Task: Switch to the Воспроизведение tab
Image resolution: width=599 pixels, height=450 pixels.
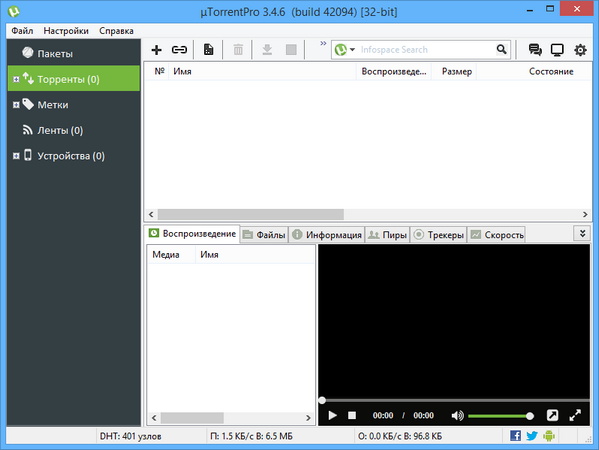Action: 192,233
